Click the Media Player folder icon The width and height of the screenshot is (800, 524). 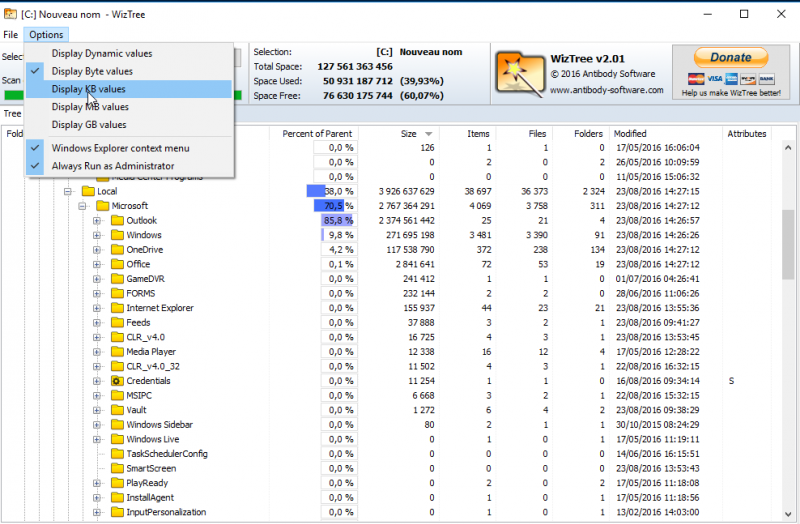tap(116, 352)
